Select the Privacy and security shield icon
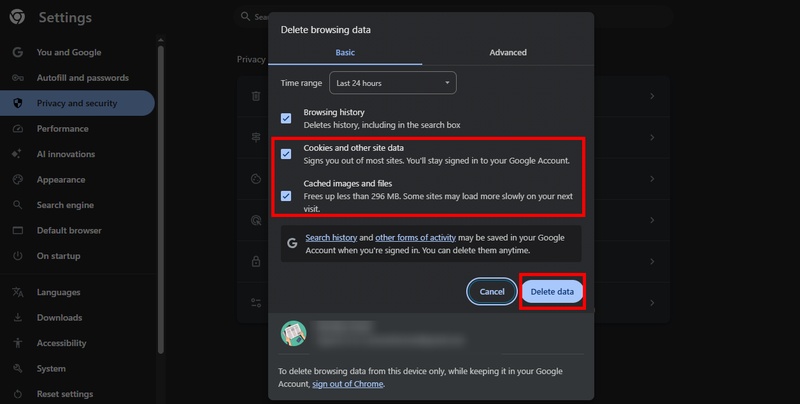 click(18, 103)
